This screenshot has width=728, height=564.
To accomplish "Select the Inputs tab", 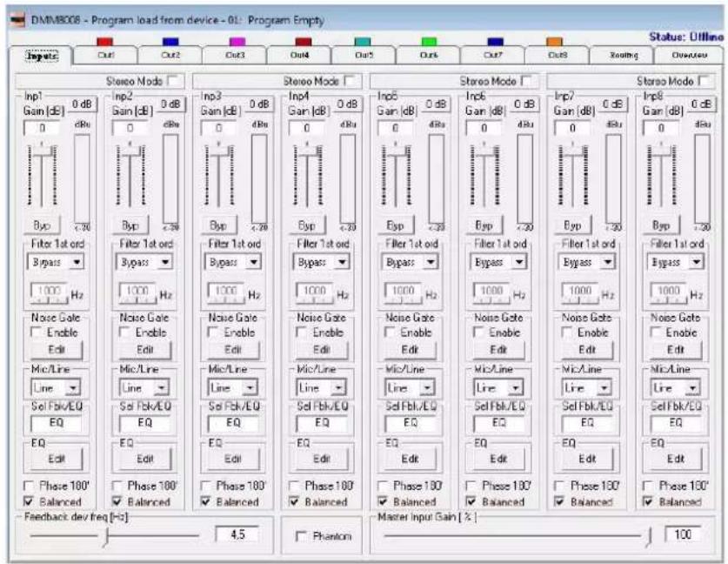I will (x=42, y=57).
